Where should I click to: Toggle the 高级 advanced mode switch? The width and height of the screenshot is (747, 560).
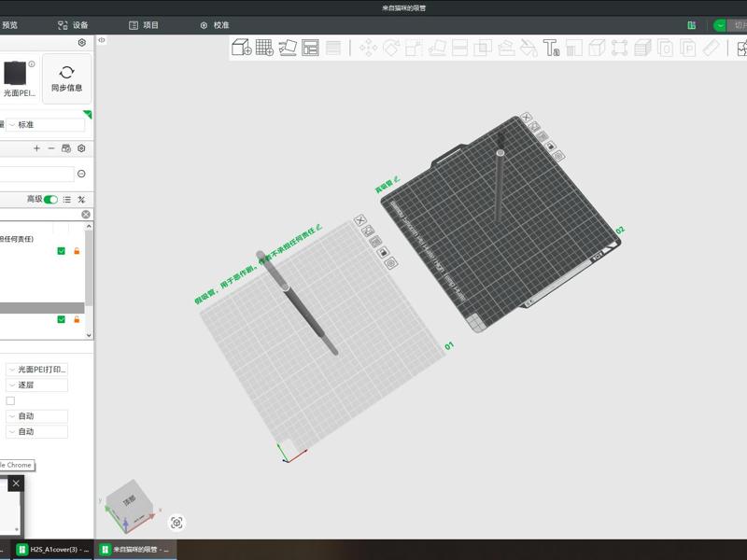coord(50,200)
